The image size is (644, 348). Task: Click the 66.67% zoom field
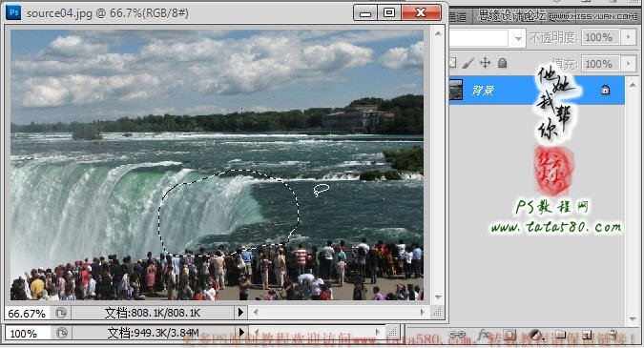point(27,313)
